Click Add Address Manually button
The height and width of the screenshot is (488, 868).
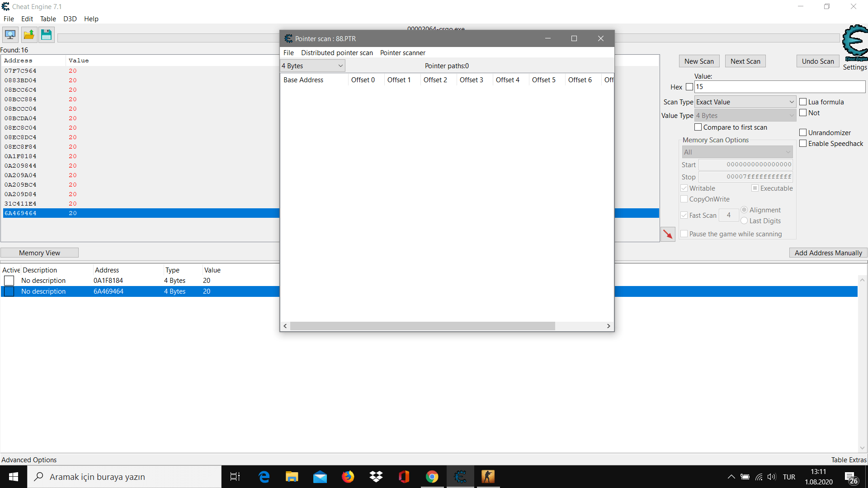(828, 253)
